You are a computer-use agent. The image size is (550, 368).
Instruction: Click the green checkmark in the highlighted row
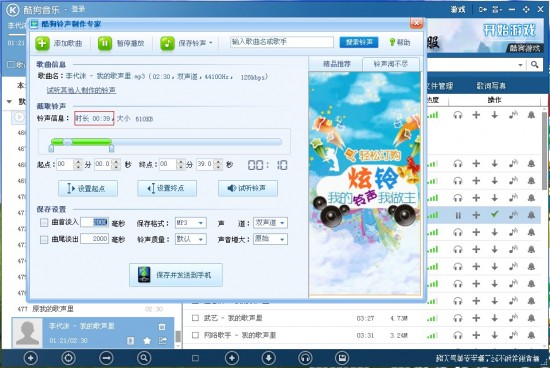pos(495,214)
